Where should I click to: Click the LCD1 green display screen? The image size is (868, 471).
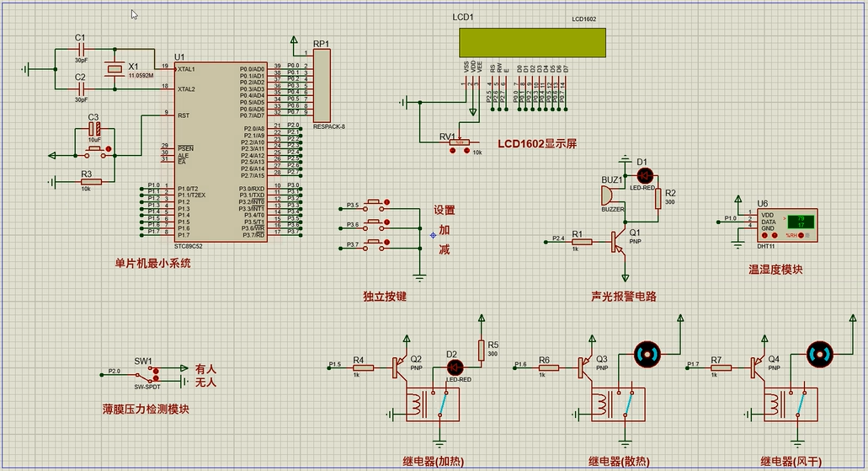pyautogui.click(x=532, y=40)
